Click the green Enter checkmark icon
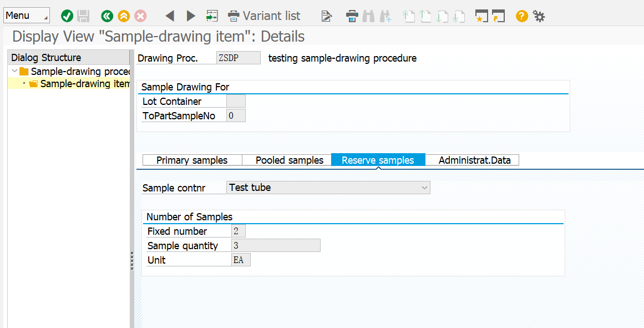The width and height of the screenshot is (644, 328). pyautogui.click(x=67, y=16)
